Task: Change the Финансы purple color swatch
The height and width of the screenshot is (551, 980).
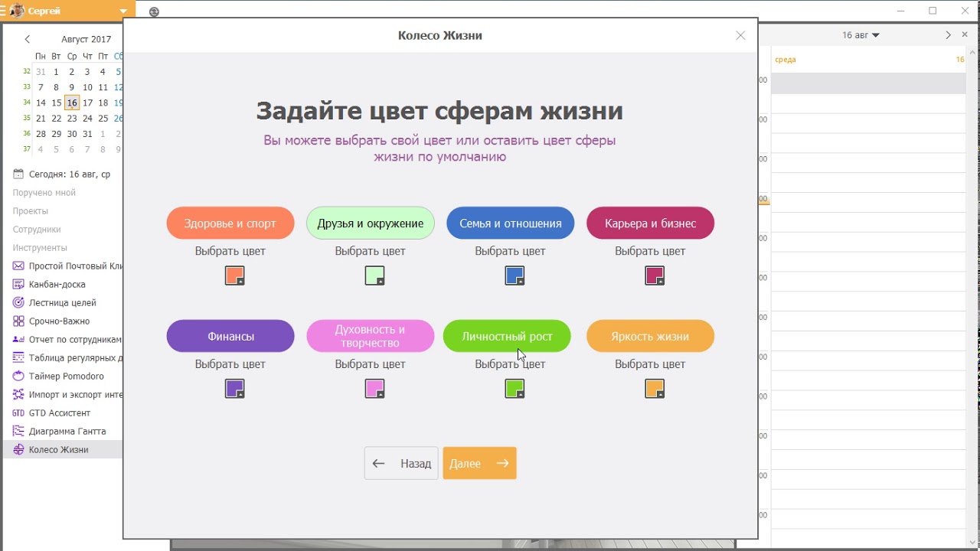Action: point(234,389)
